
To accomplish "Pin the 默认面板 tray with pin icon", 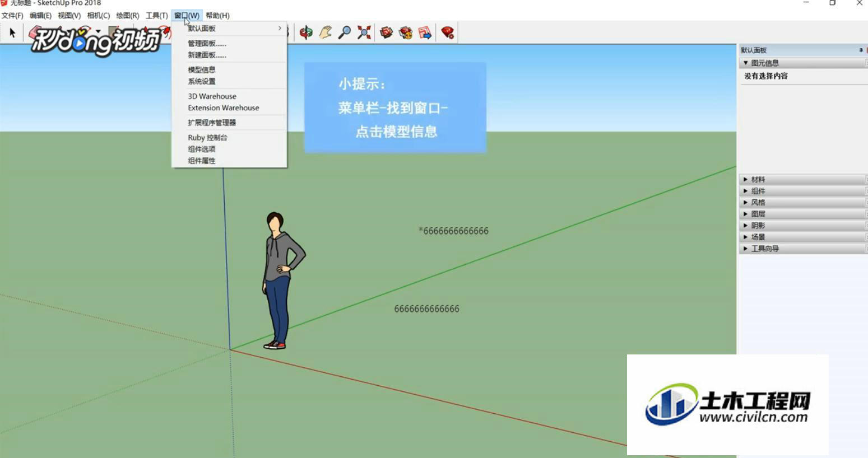I will (x=861, y=50).
